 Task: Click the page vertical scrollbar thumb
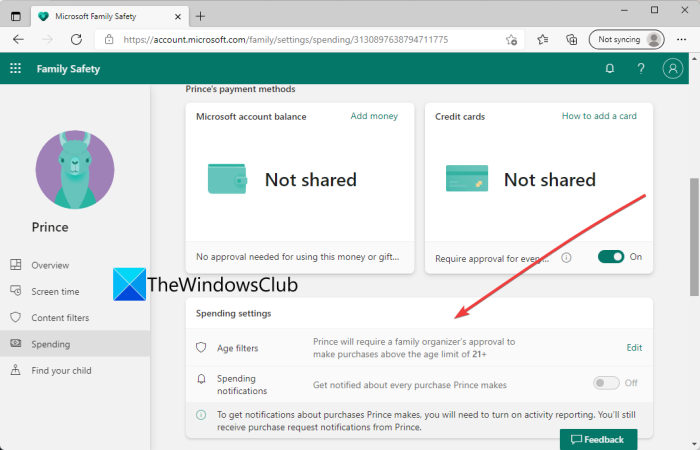click(x=694, y=237)
